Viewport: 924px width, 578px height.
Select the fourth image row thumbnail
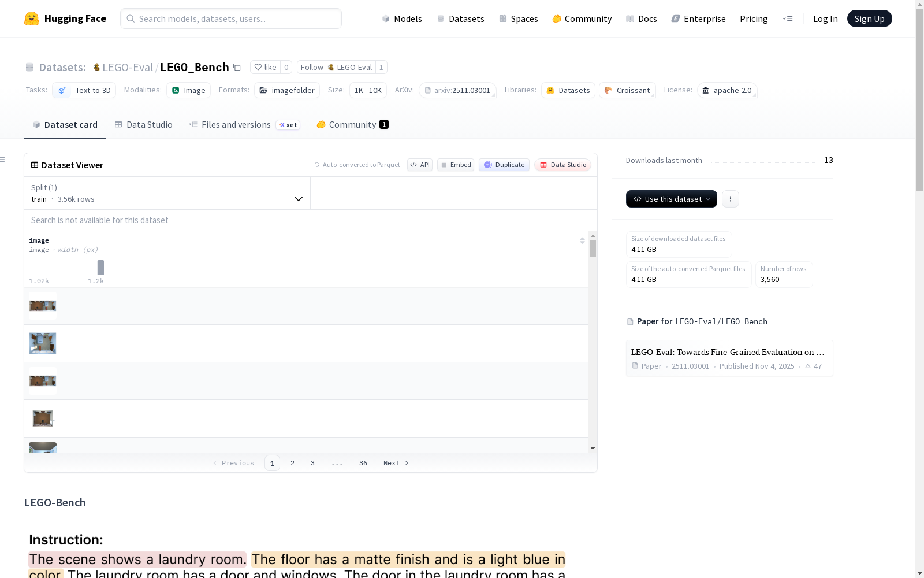pos(43,418)
